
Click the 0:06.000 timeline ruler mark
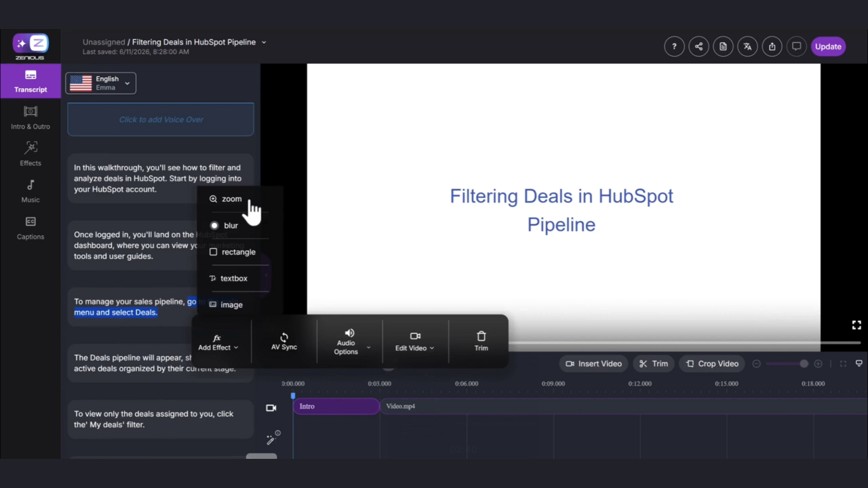[x=467, y=384]
